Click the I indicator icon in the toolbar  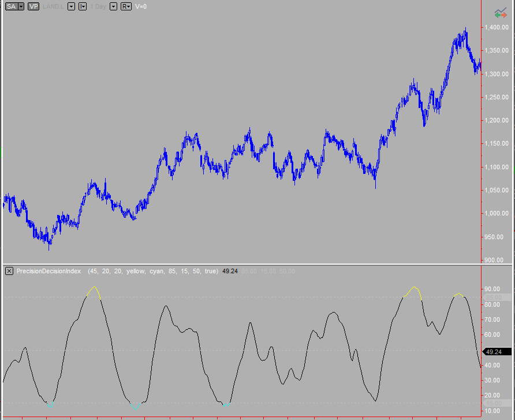tap(81, 6)
